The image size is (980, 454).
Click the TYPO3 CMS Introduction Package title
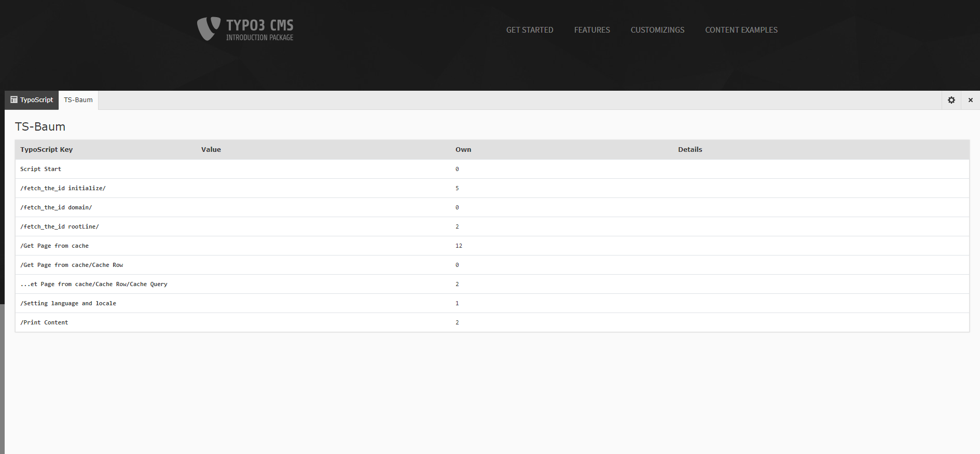coord(259,30)
